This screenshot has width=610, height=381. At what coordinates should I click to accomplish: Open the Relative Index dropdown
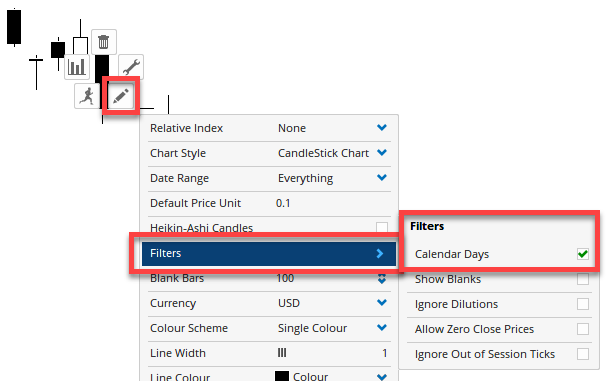point(269,128)
